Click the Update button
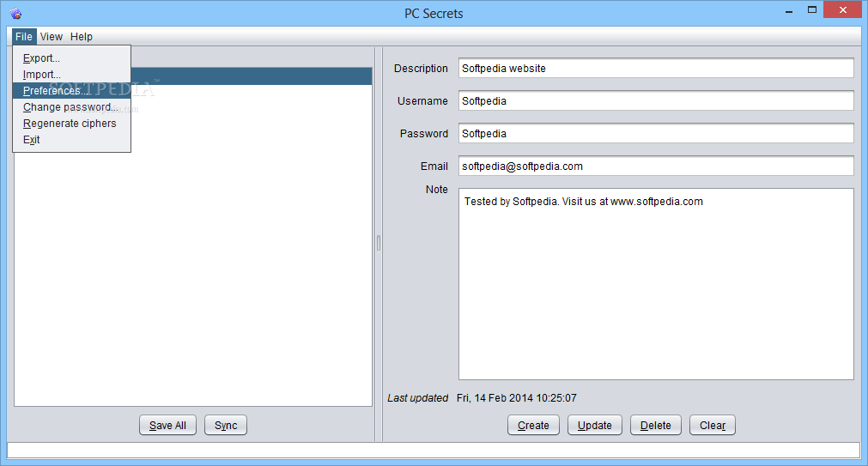Viewport: 868px width, 466px height. point(594,425)
